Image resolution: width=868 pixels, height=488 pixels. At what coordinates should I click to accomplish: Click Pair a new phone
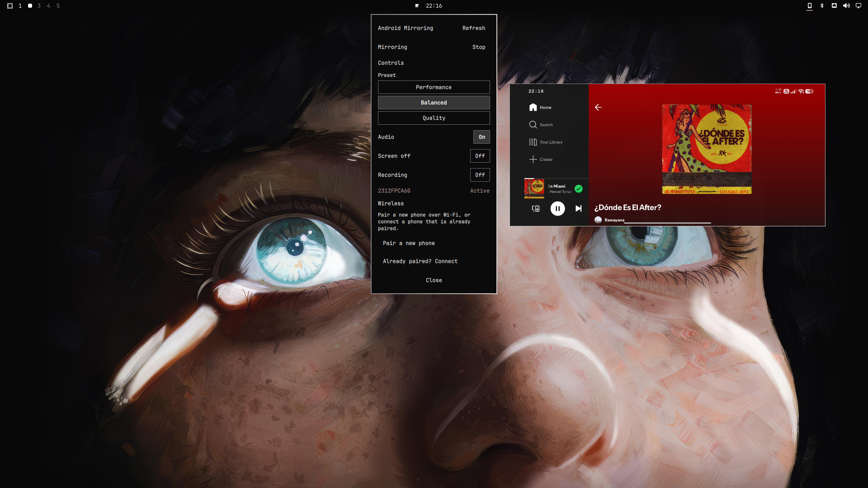(x=409, y=243)
